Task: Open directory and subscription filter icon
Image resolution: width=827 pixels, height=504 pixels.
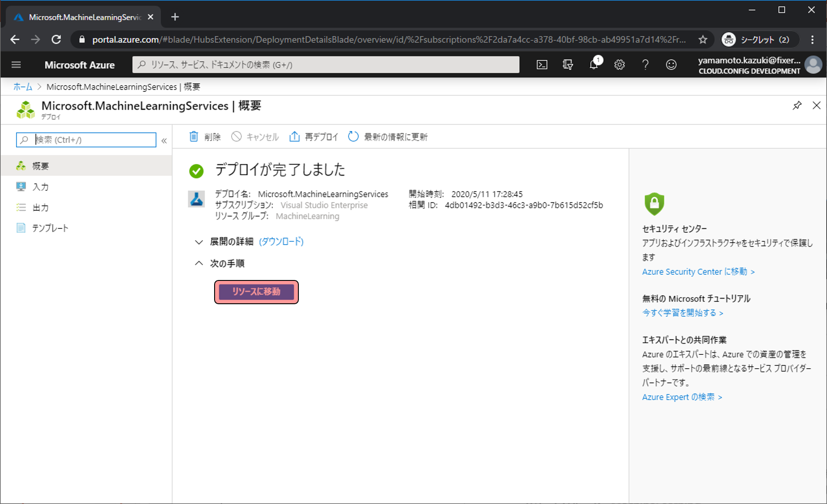Action: point(568,65)
